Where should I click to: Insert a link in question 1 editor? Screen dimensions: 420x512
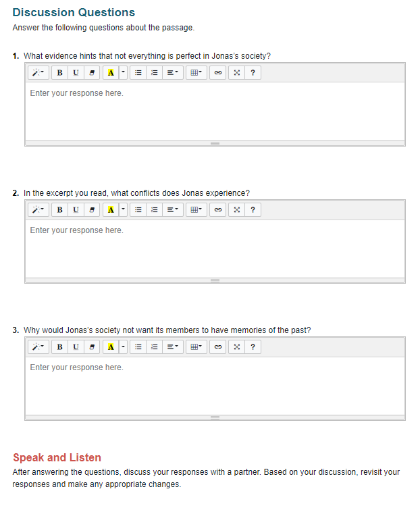pos(217,73)
